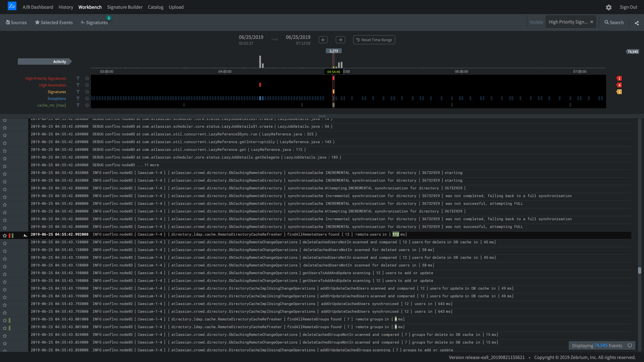The width and height of the screenshot is (644, 362).
Task: Go to next time range arrow
Action: (x=340, y=40)
